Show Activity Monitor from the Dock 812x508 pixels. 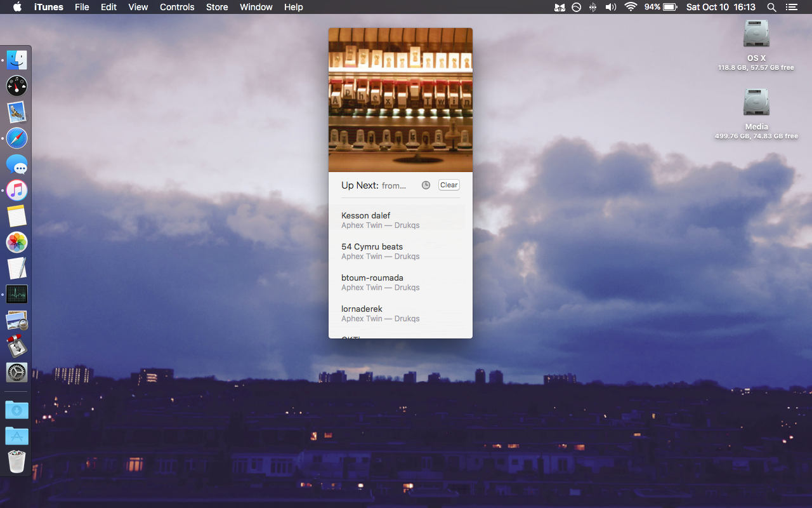point(16,295)
